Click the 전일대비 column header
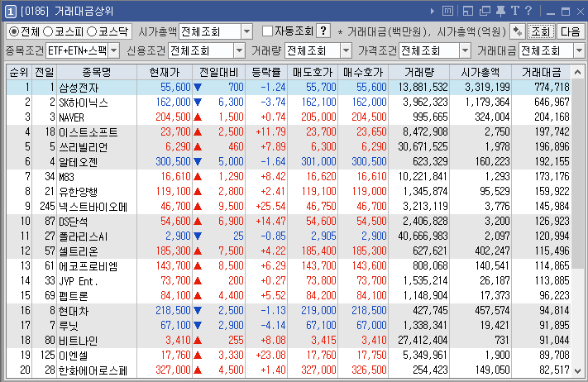Screen dimensions: 588x382 tap(218, 72)
